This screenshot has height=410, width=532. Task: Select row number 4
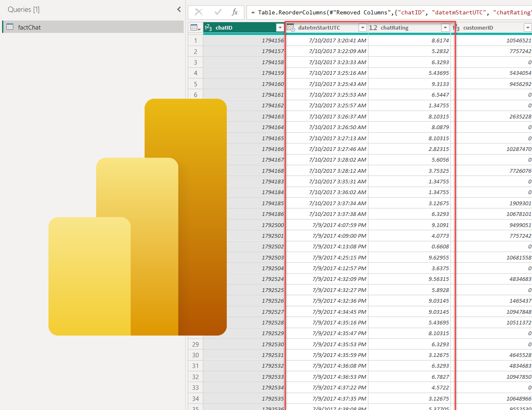click(196, 73)
